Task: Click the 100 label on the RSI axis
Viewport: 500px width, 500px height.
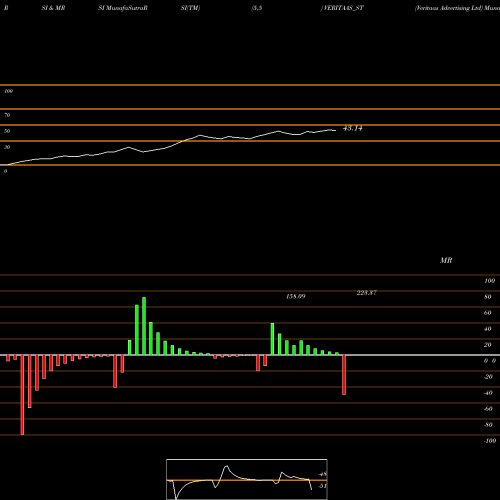Action: 8,91
